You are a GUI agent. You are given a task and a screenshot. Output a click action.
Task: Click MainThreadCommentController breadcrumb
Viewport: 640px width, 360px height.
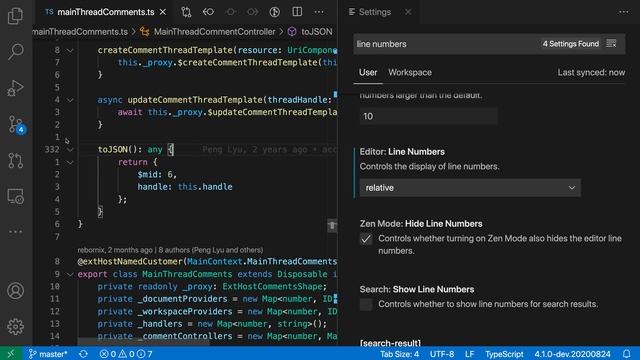click(x=214, y=32)
